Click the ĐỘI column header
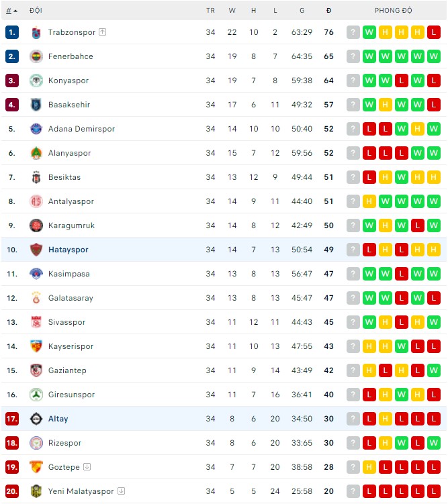This screenshot has height=504, width=448. (36, 11)
